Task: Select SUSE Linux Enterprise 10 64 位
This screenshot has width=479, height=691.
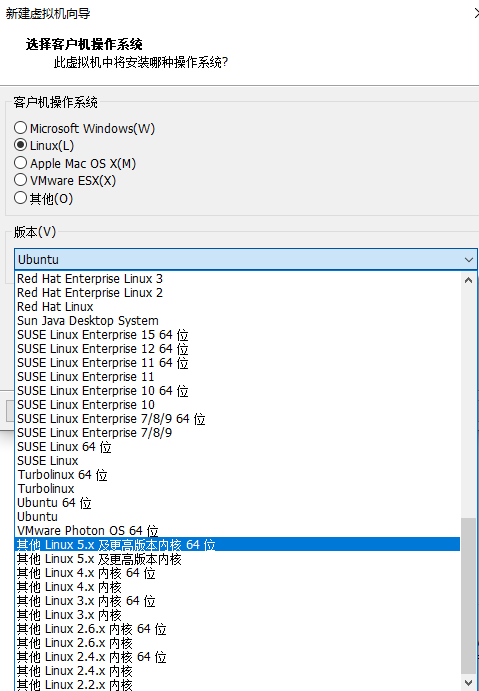Action: [x=237, y=391]
